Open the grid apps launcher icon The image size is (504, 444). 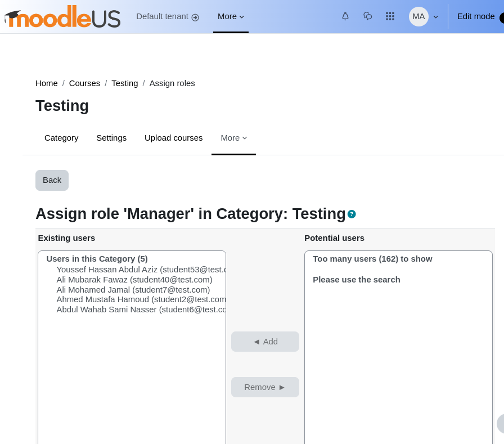[390, 16]
